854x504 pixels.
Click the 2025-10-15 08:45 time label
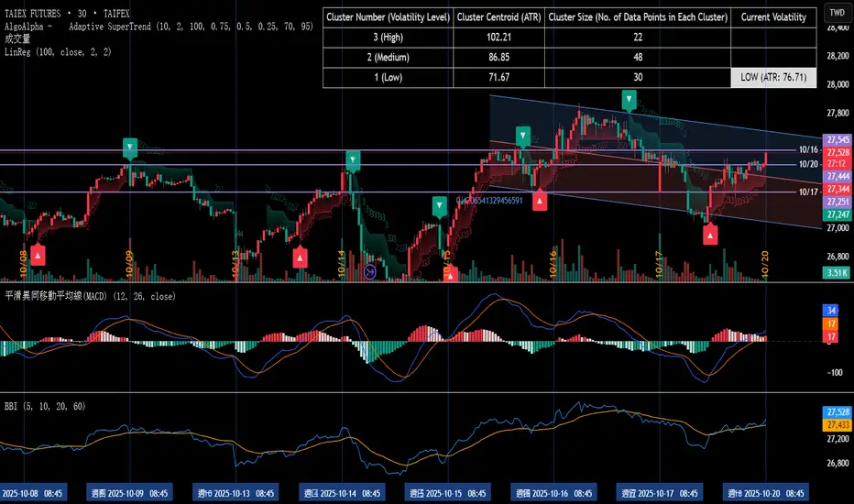coord(448,493)
